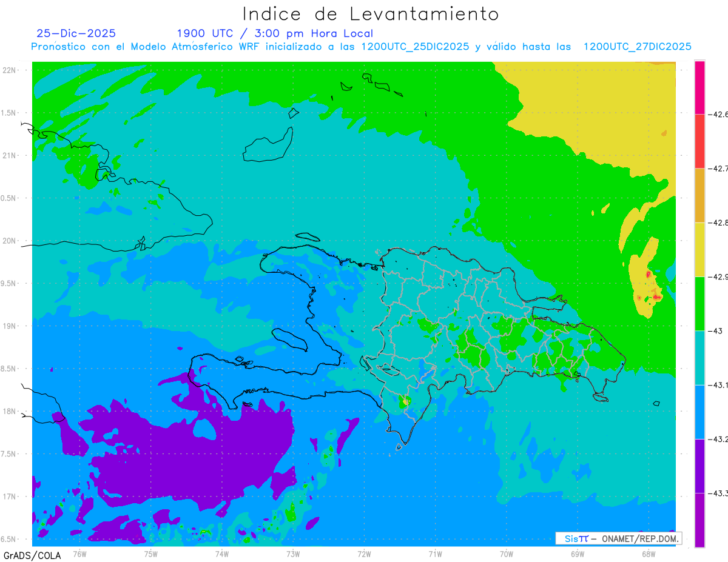Pick the legend band between -43.2 and -43.3
This screenshot has width=728, height=562.
[x=699, y=466]
